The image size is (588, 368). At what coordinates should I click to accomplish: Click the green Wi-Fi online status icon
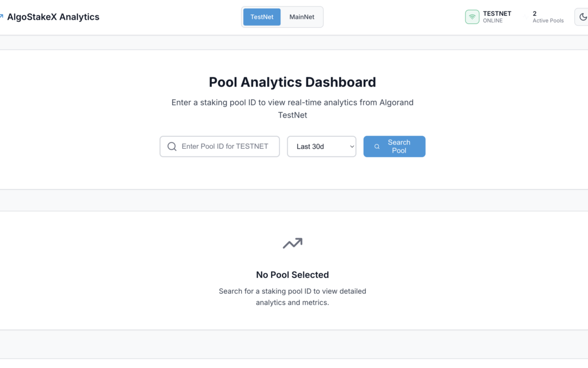[x=472, y=17]
